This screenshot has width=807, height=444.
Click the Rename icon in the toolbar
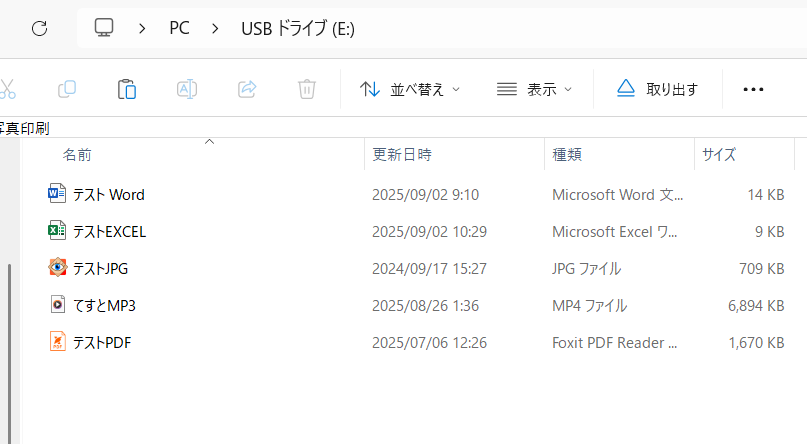coord(186,89)
